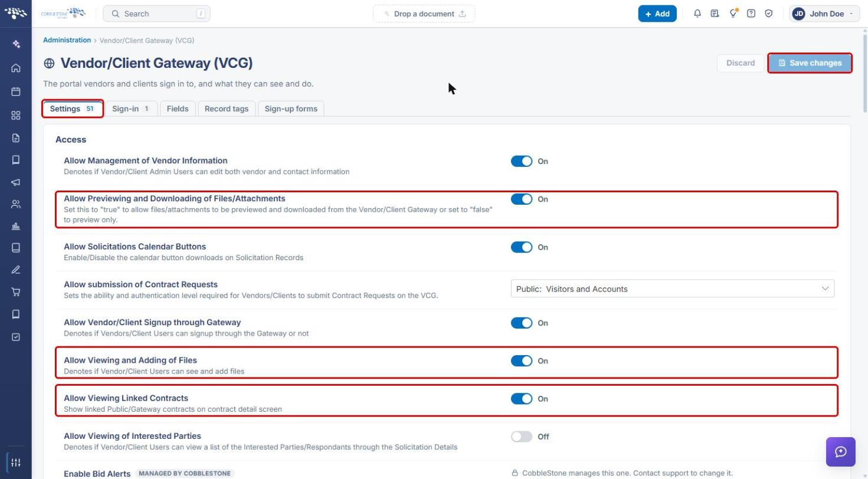
Task: Open the calendar icon in sidebar
Action: tap(16, 91)
